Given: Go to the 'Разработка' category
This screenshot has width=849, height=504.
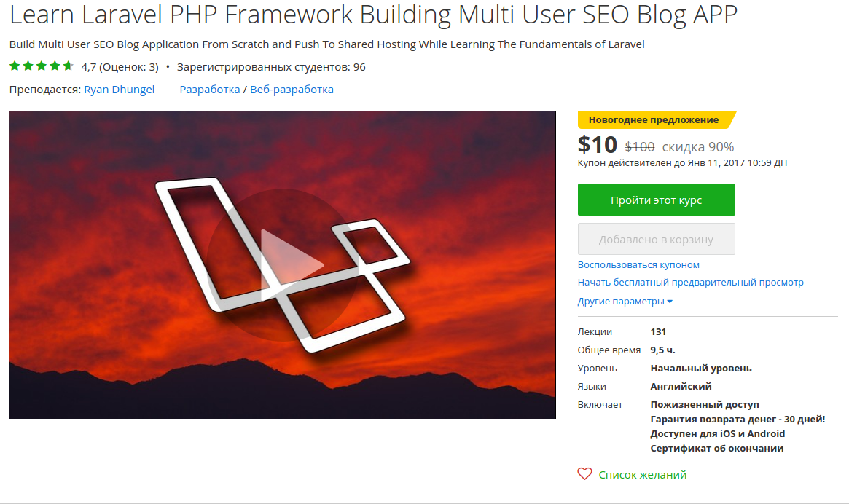Looking at the screenshot, I should coord(210,90).
